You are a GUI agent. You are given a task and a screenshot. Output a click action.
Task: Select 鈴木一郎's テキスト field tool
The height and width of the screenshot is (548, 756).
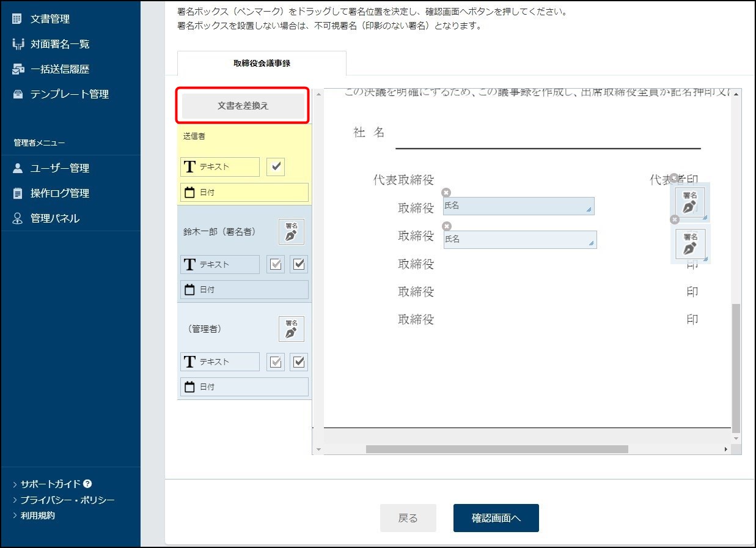(x=220, y=264)
